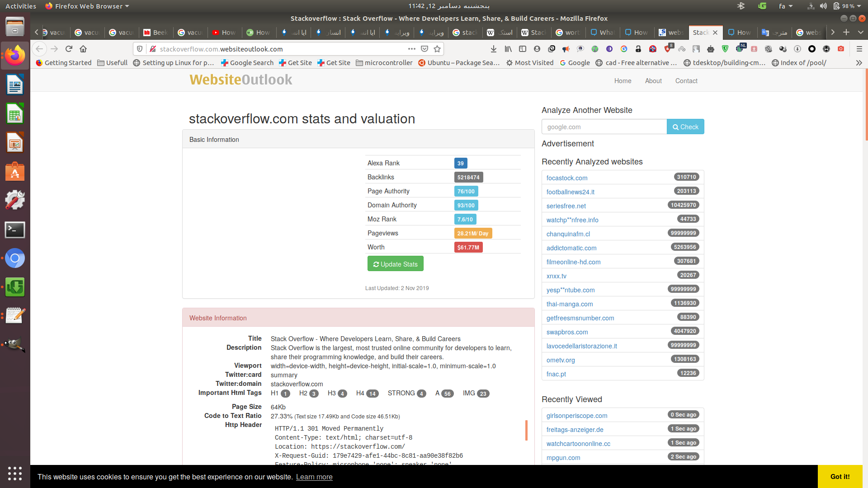Open a new browser tab
This screenshot has width=868, height=488.
coord(846,32)
